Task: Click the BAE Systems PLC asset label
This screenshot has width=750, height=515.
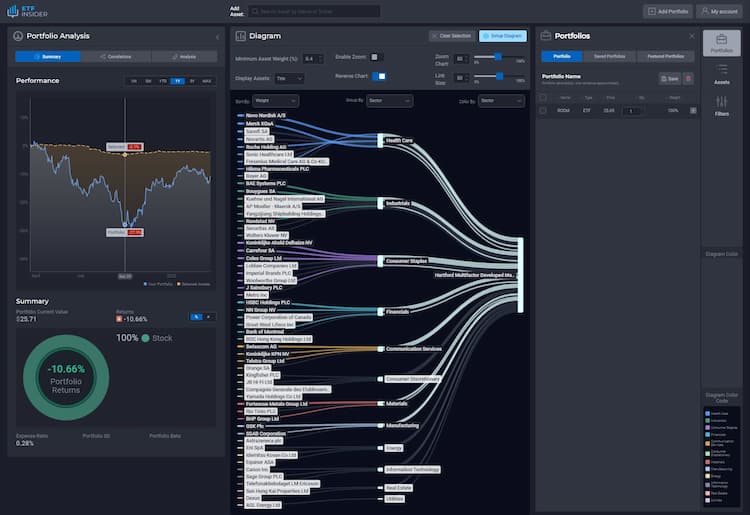Action: [x=265, y=183]
